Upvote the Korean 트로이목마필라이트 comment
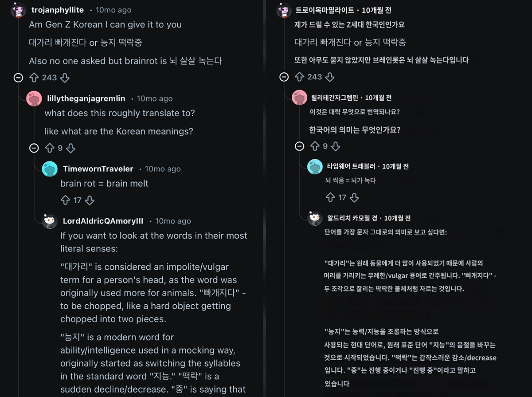This screenshot has height=397, width=532. tap(300, 77)
